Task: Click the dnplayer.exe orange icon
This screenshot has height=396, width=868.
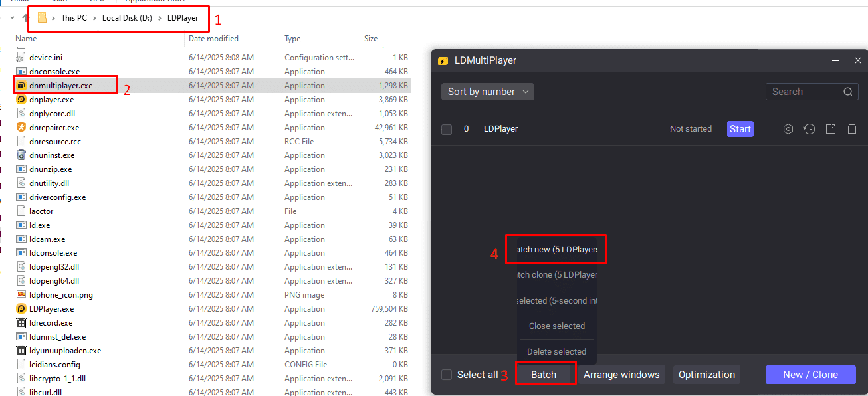Action: [21, 100]
